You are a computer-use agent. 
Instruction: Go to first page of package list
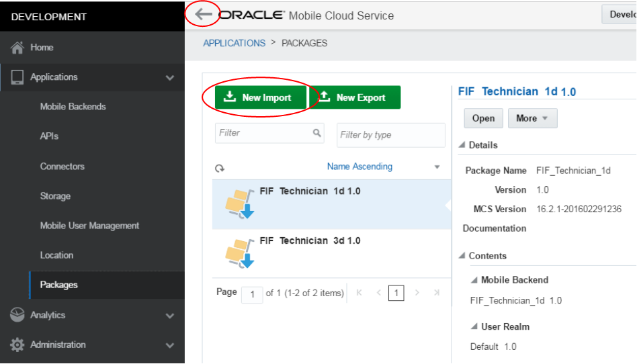click(x=359, y=293)
